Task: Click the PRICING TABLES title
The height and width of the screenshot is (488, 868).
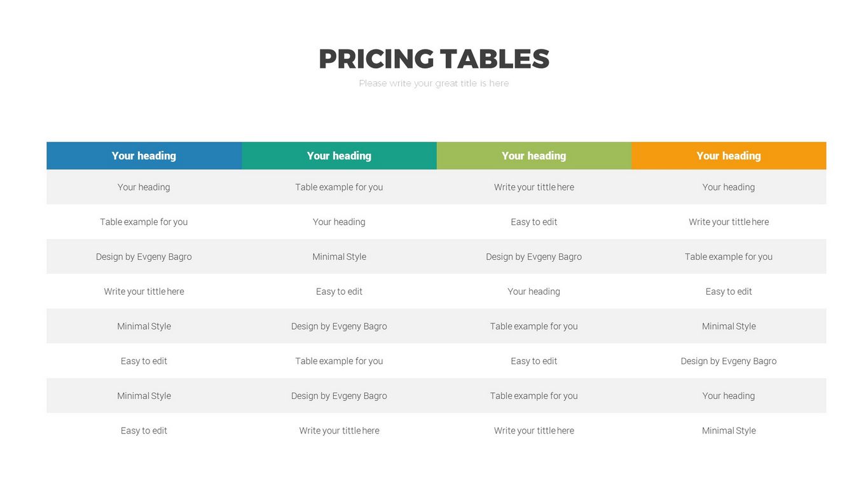Action: click(x=434, y=59)
